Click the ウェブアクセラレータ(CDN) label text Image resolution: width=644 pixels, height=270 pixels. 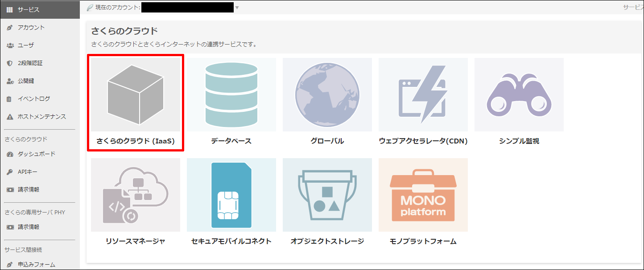[423, 141]
